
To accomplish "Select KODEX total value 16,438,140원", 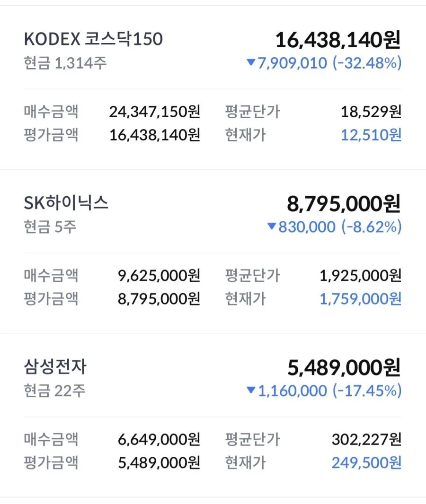I will (x=338, y=40).
